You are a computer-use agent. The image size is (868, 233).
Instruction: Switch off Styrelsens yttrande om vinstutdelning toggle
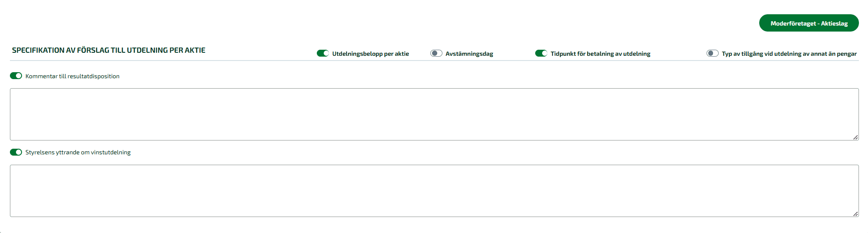click(x=16, y=152)
